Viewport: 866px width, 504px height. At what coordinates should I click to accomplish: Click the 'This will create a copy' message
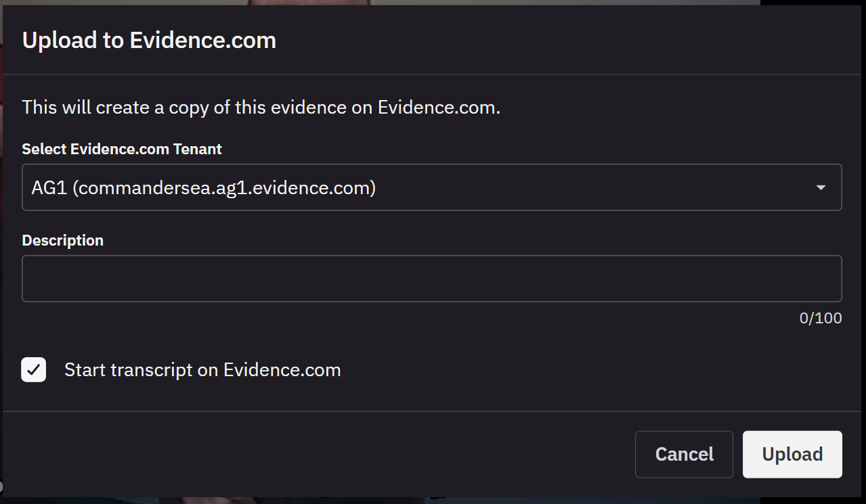[x=261, y=108]
